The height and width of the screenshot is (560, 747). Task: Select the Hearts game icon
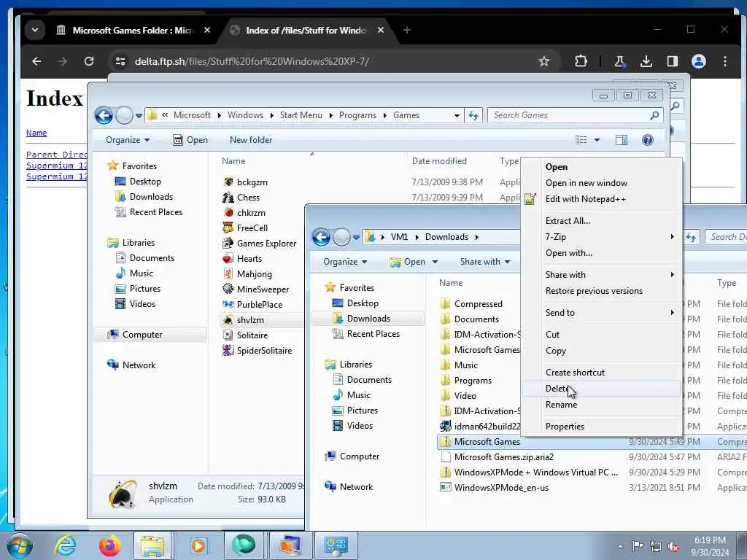pos(228,259)
